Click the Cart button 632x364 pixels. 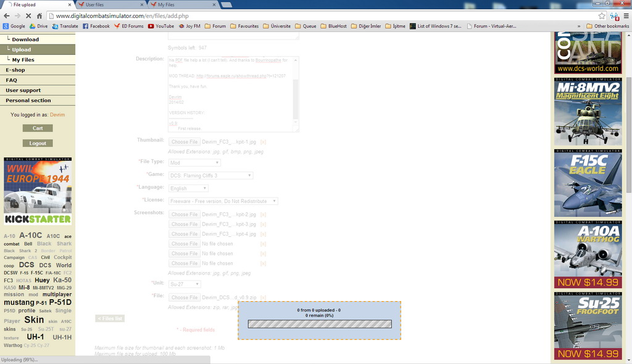coord(38,128)
